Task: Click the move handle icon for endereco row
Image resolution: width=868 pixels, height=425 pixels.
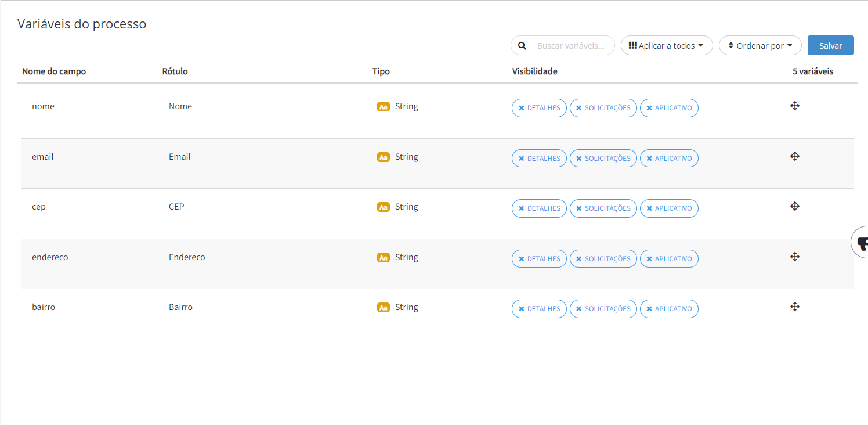Action: tap(795, 257)
